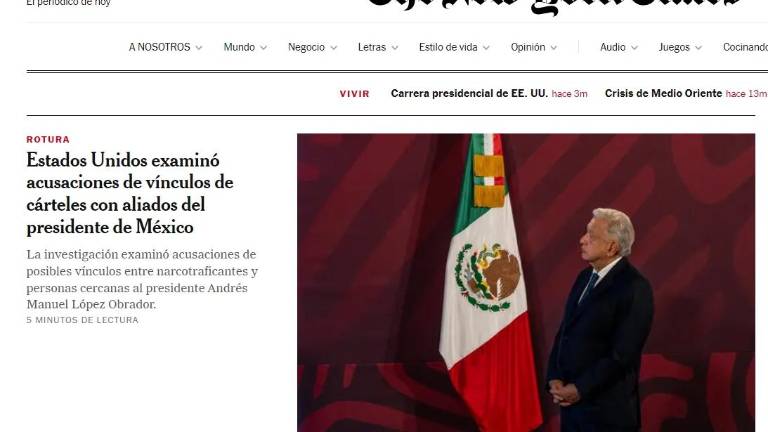Expand the Negocio dropdown arrow

pyautogui.click(x=334, y=48)
